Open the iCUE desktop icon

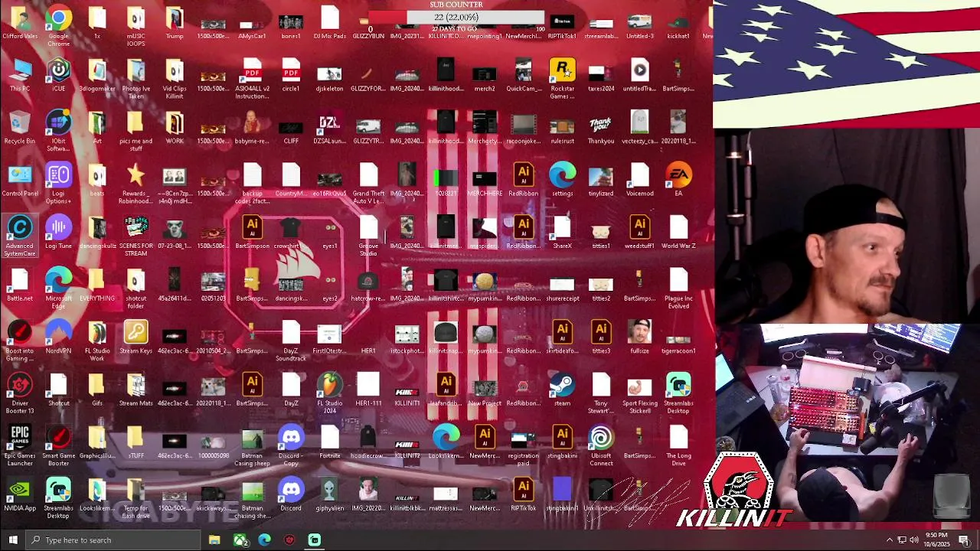(x=58, y=76)
